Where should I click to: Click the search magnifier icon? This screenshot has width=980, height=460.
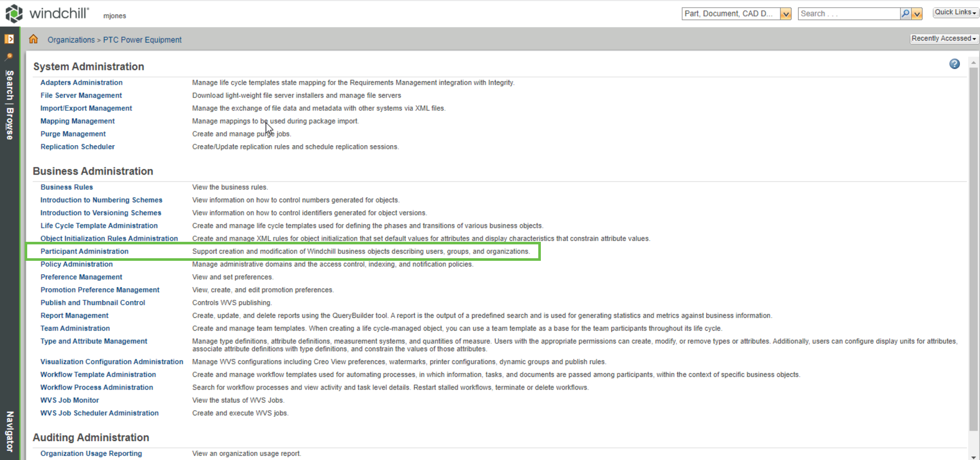pyautogui.click(x=905, y=14)
